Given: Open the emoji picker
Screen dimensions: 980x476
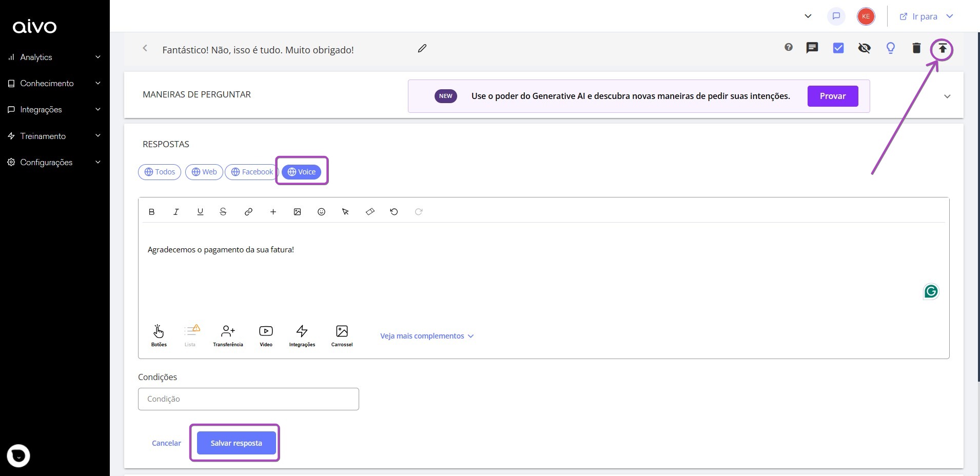Looking at the screenshot, I should [321, 212].
